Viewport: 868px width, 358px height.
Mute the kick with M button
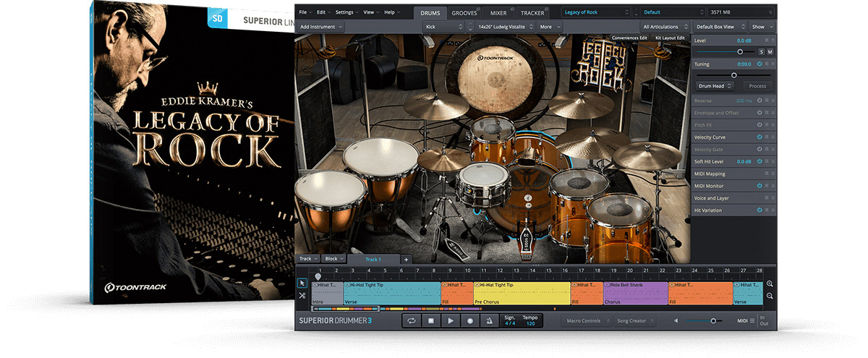coord(770,52)
